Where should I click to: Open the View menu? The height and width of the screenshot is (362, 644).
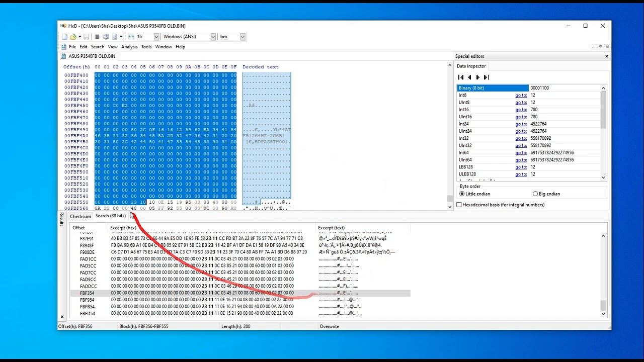113,47
